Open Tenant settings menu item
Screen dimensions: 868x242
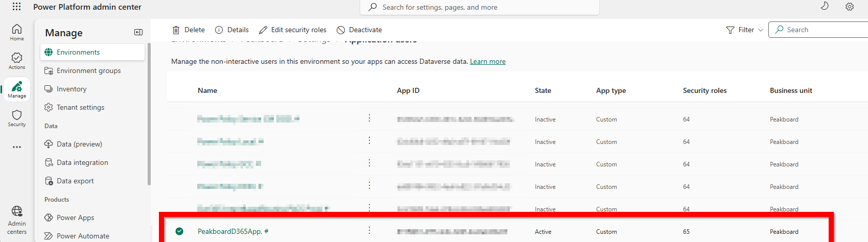(x=80, y=107)
